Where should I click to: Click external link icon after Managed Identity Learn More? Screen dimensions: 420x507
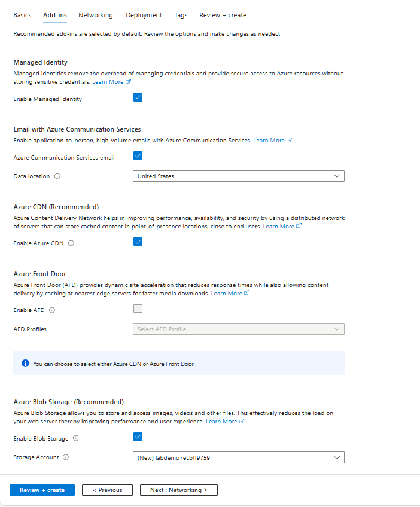(x=128, y=81)
